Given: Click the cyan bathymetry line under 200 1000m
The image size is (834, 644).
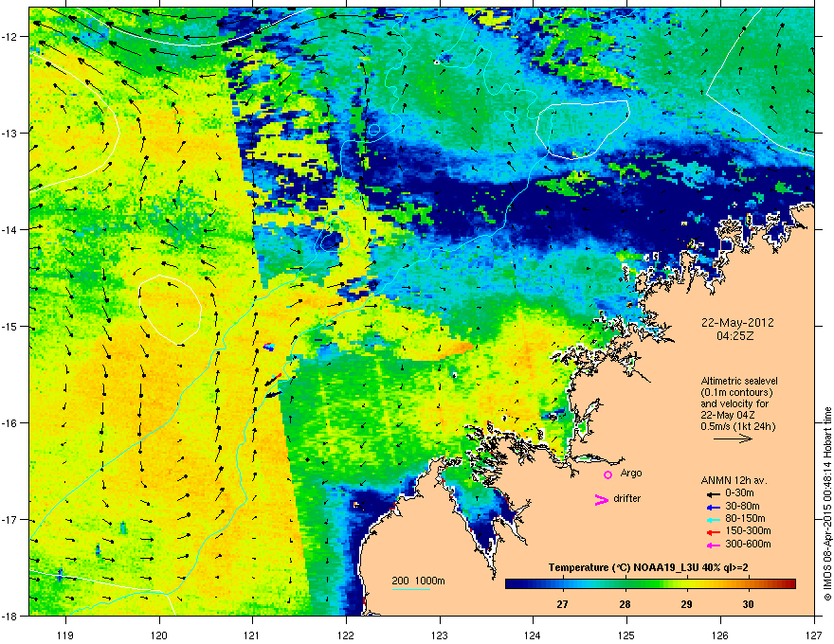Looking at the screenshot, I should click(410, 589).
